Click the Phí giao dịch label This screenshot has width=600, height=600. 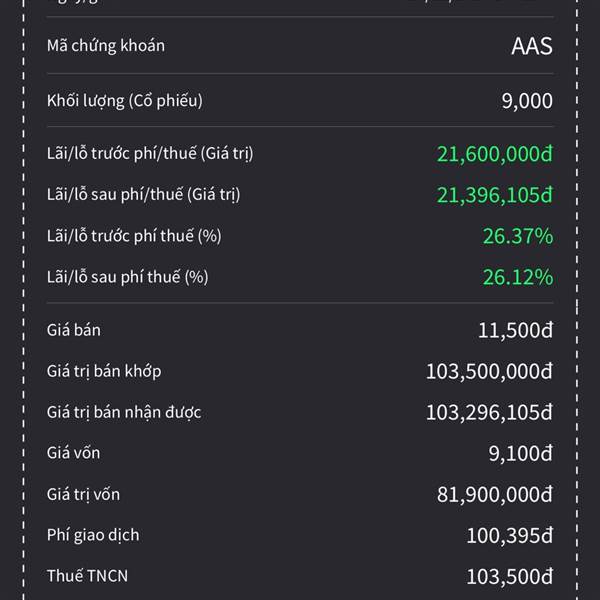(93, 535)
